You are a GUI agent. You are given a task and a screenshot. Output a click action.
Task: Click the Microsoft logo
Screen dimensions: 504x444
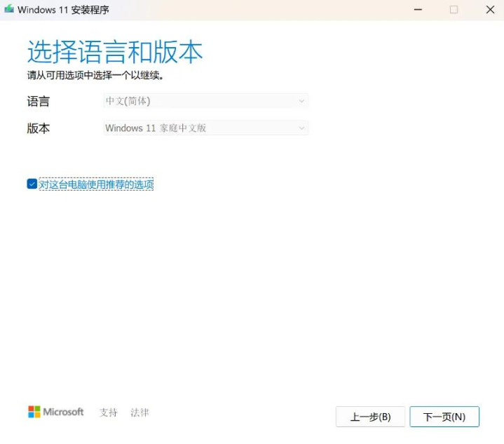point(56,412)
